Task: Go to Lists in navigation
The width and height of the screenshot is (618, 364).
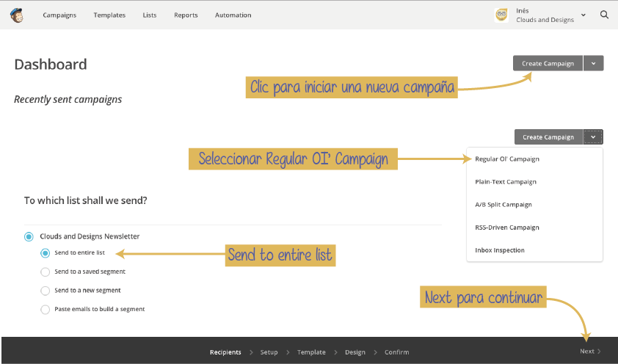Action: pyautogui.click(x=150, y=15)
